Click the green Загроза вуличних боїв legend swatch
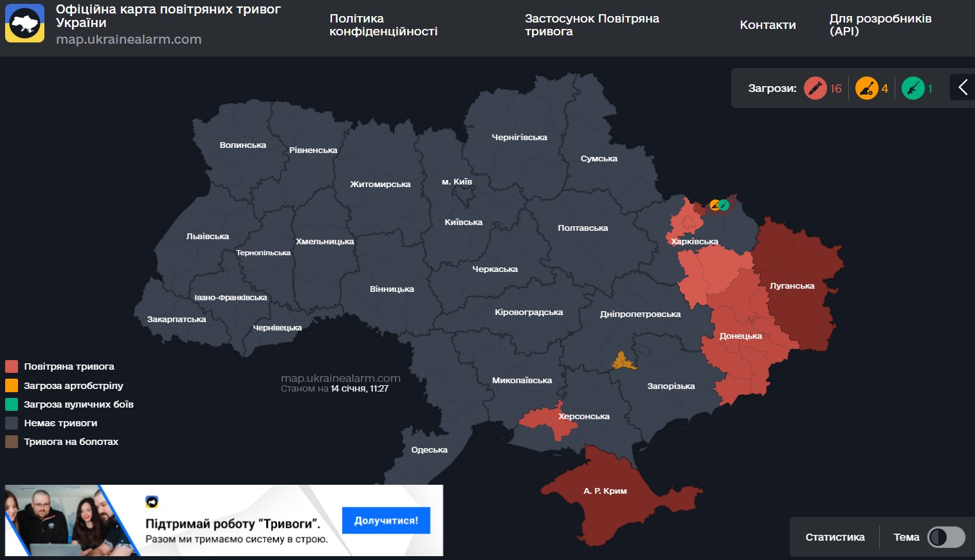Viewport: 975px width, 560px height. click(12, 404)
